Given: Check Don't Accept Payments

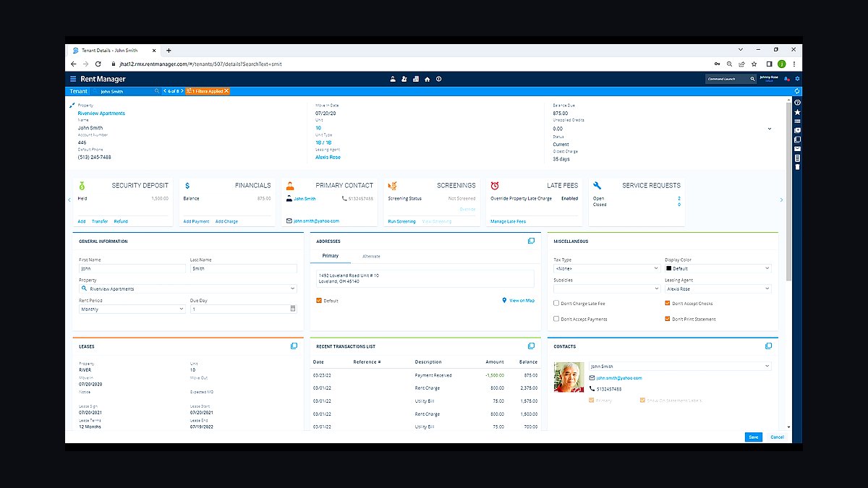Looking at the screenshot, I should coord(556,319).
